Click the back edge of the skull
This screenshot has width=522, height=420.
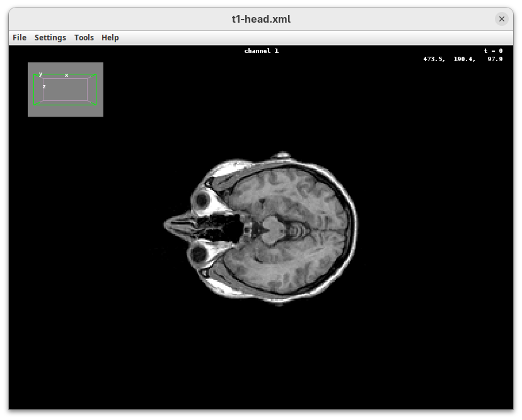tap(355, 226)
